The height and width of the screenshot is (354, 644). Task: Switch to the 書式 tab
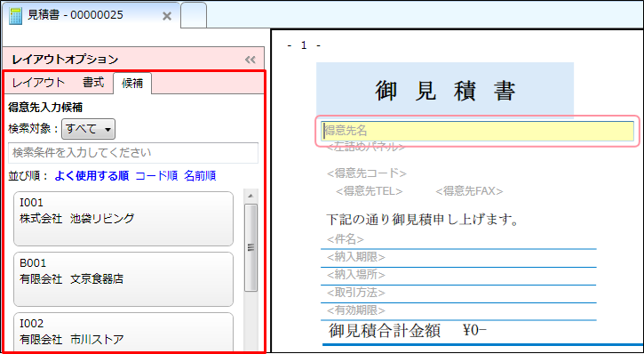93,83
